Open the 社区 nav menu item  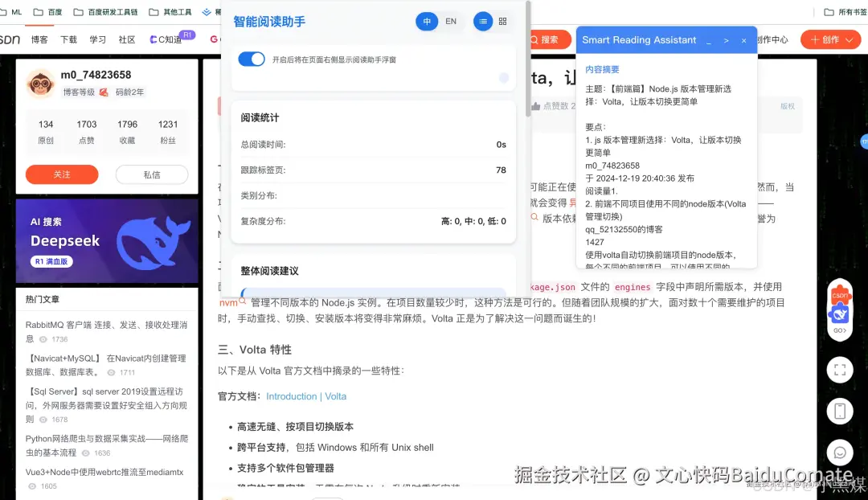127,40
